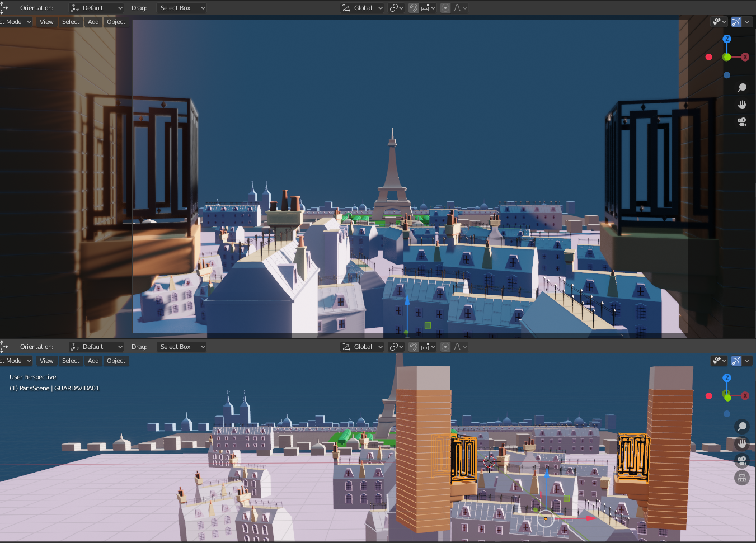The image size is (756, 543).
Task: Open Orientation Default dropdown in top viewport
Action: click(96, 8)
